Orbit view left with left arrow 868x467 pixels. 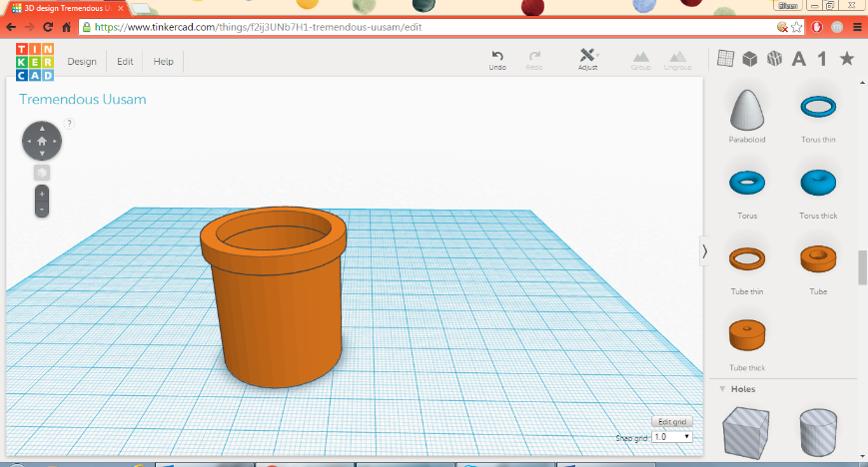point(29,141)
